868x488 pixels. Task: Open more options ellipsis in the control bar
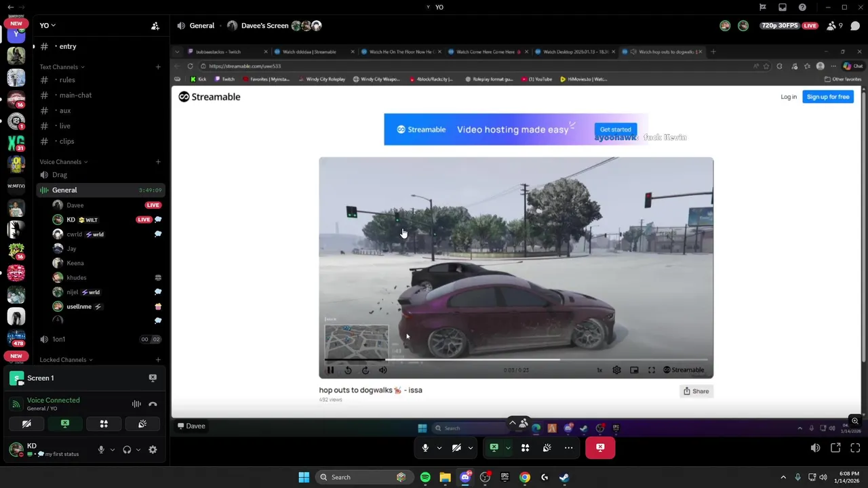[568, 448]
